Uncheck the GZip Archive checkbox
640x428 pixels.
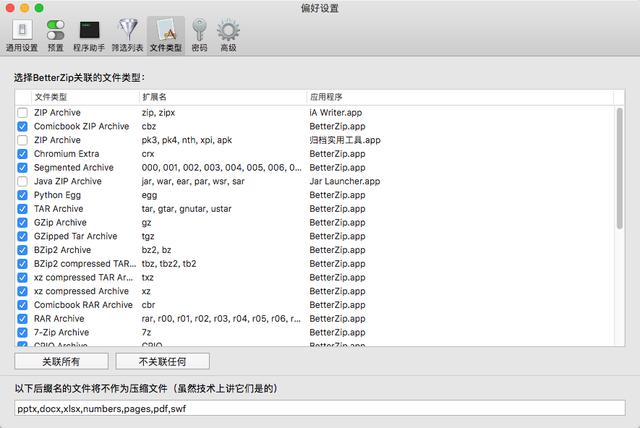click(22, 223)
